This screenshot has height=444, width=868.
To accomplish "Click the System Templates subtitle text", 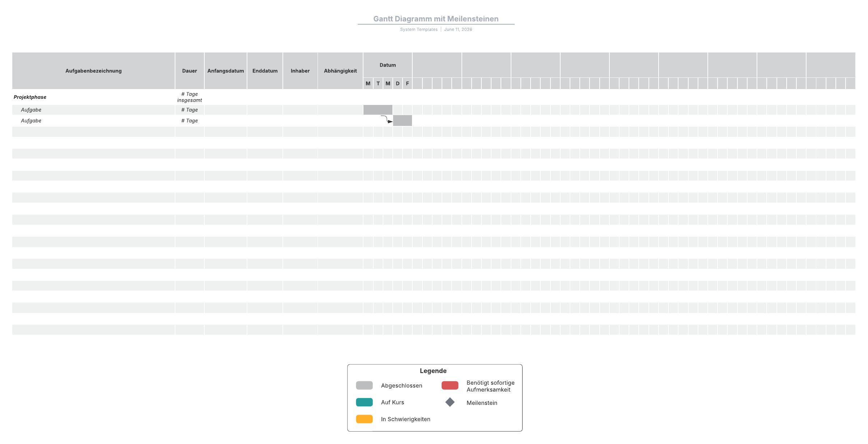I will (x=419, y=30).
